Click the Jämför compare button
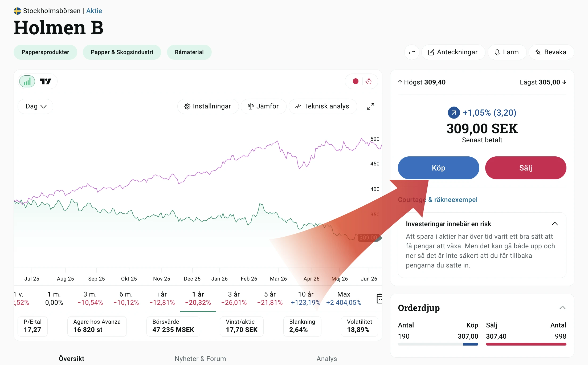This screenshot has height=365, width=588. 263,106
